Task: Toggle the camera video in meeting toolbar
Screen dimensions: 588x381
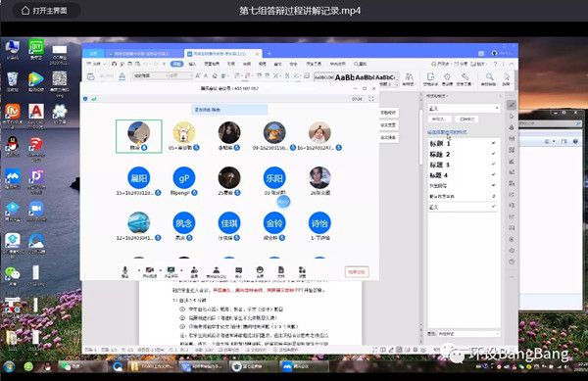Action: tap(150, 272)
